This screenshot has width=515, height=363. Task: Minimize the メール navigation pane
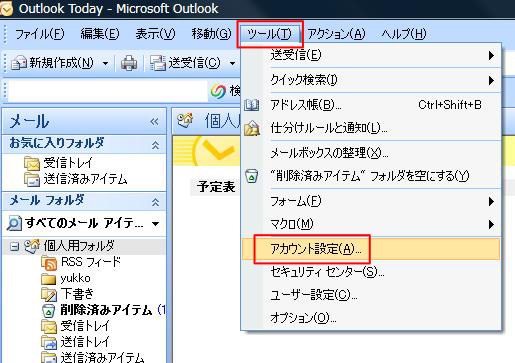154,122
